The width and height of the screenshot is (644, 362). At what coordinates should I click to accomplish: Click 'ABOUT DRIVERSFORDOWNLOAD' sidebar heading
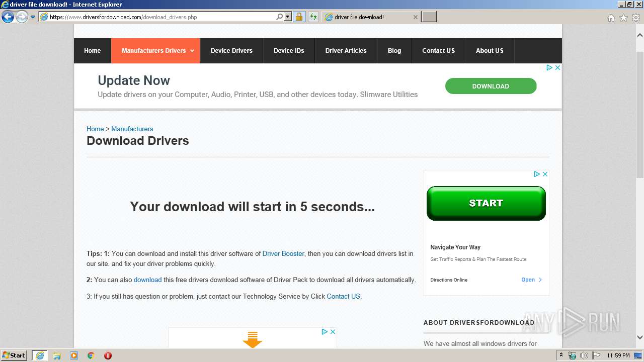[x=479, y=323]
